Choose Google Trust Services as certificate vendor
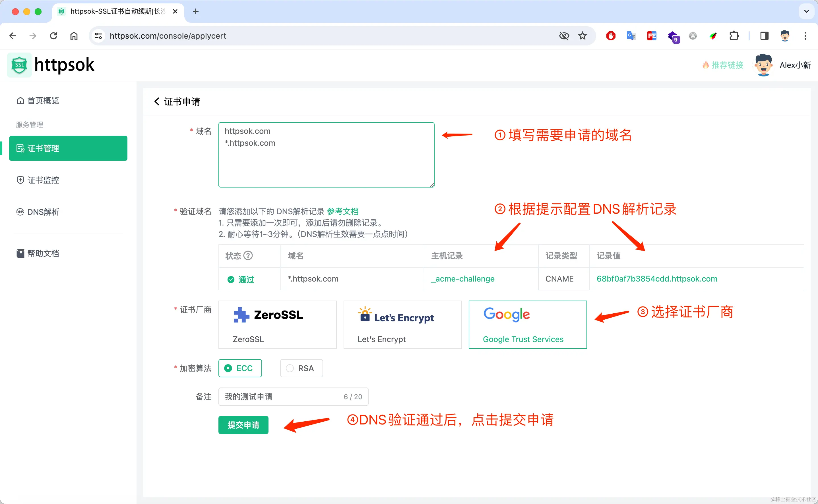The height and width of the screenshot is (504, 818). pos(527,325)
